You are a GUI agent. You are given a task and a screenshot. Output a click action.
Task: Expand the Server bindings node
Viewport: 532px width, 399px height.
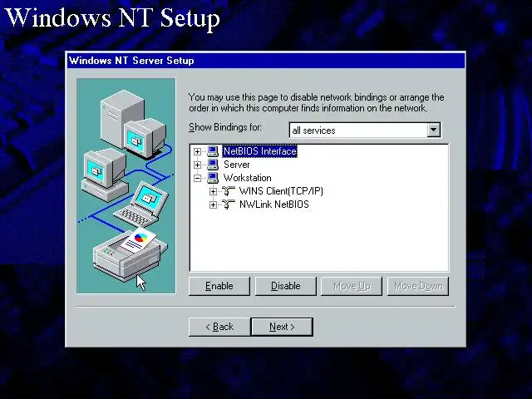[x=197, y=165]
